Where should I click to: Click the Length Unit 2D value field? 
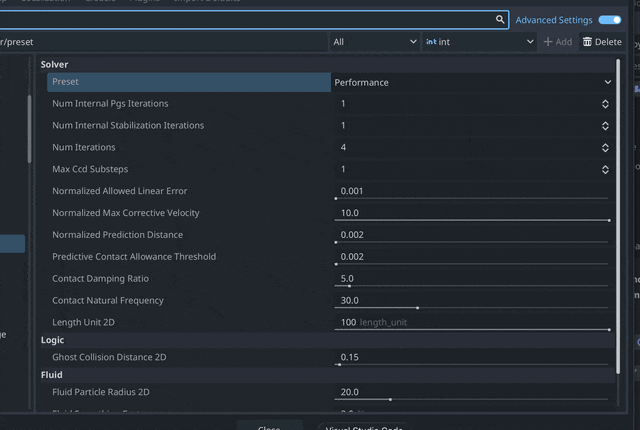[470, 322]
